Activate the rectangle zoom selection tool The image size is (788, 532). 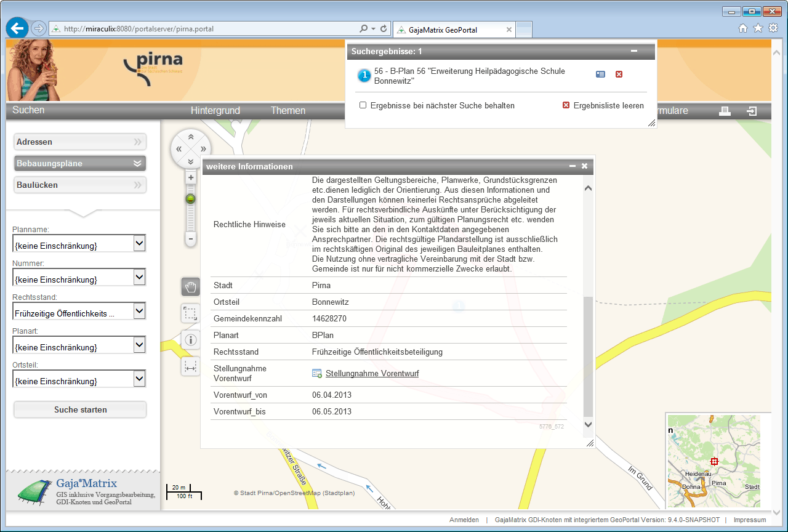pos(190,313)
